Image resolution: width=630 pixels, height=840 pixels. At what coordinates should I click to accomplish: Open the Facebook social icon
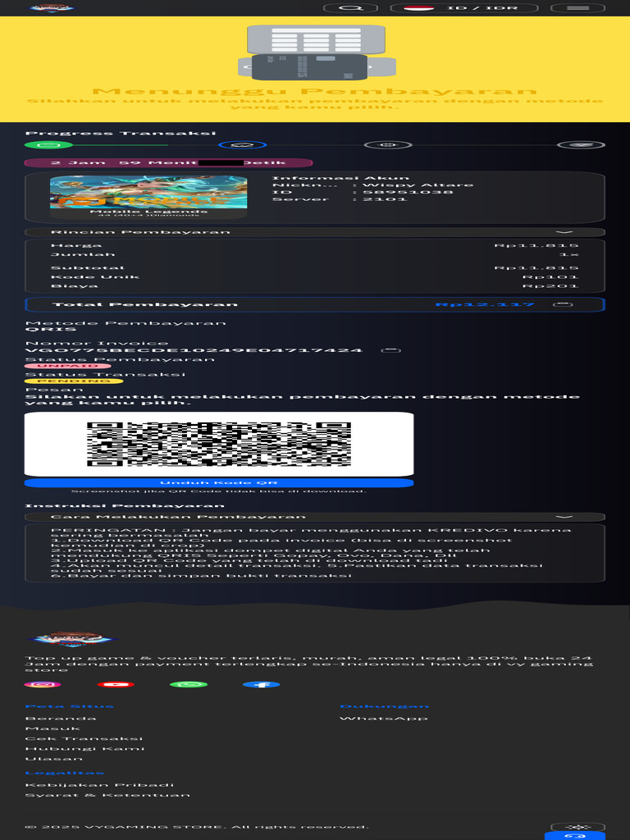[261, 684]
